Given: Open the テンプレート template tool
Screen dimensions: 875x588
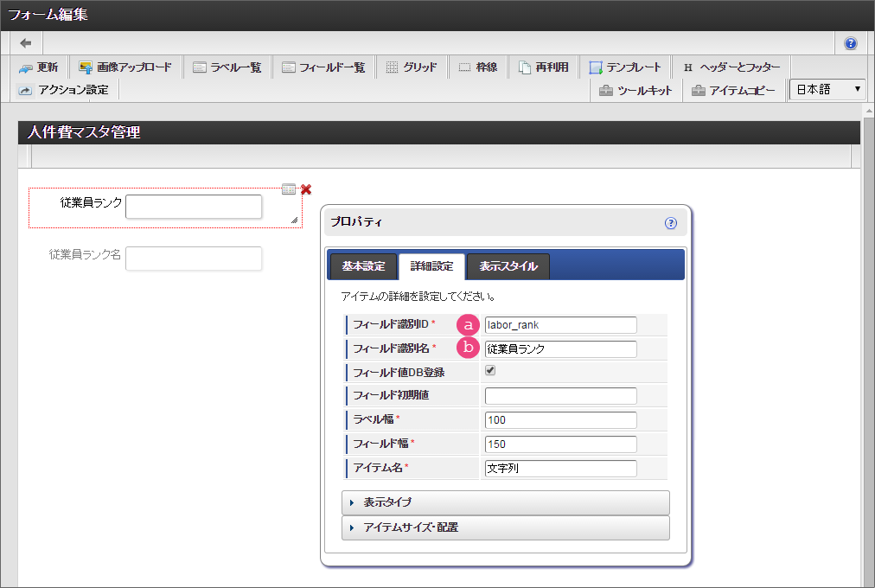Looking at the screenshot, I should click(625, 67).
